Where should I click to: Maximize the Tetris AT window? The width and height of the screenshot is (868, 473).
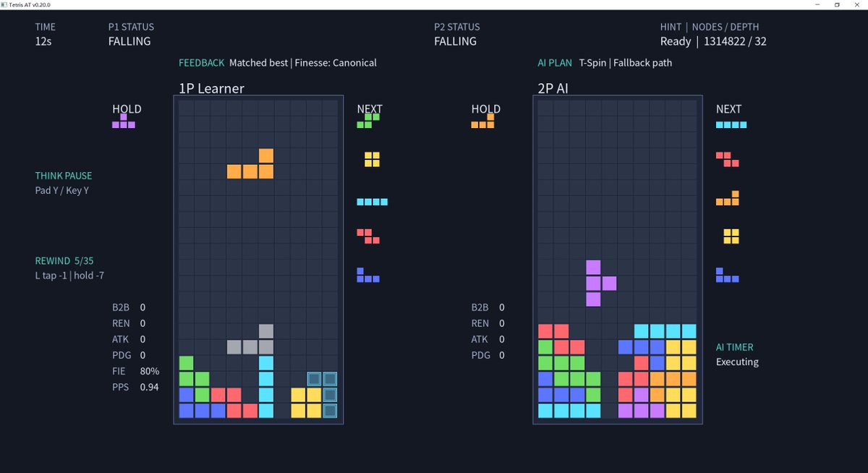click(x=837, y=4)
